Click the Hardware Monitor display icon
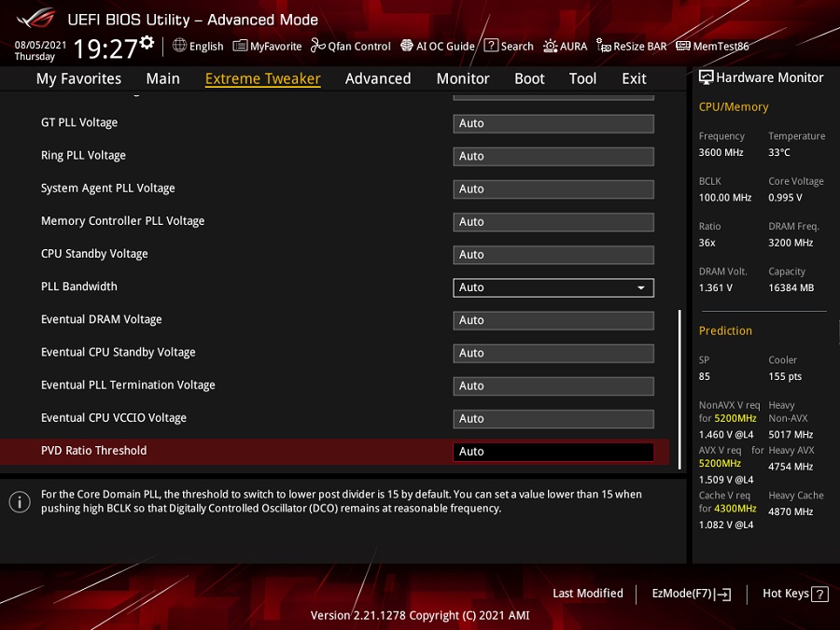Screen dimensions: 840x630 (707, 77)
